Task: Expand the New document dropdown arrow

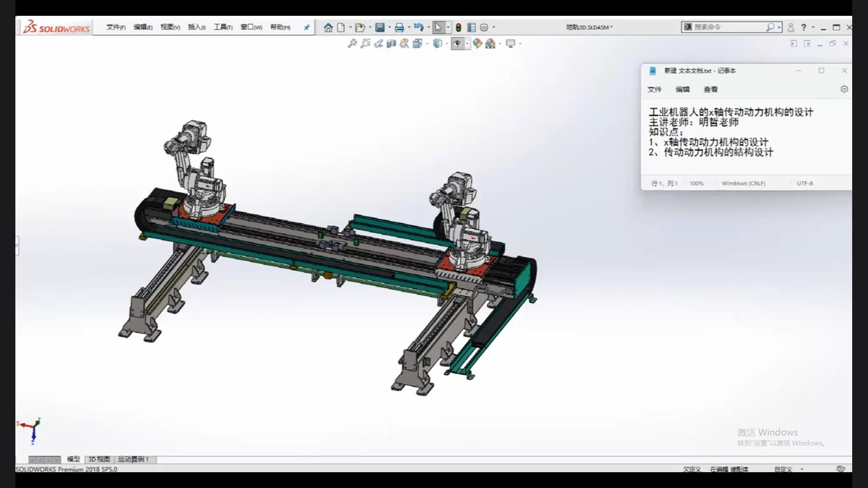Action: (x=350, y=28)
